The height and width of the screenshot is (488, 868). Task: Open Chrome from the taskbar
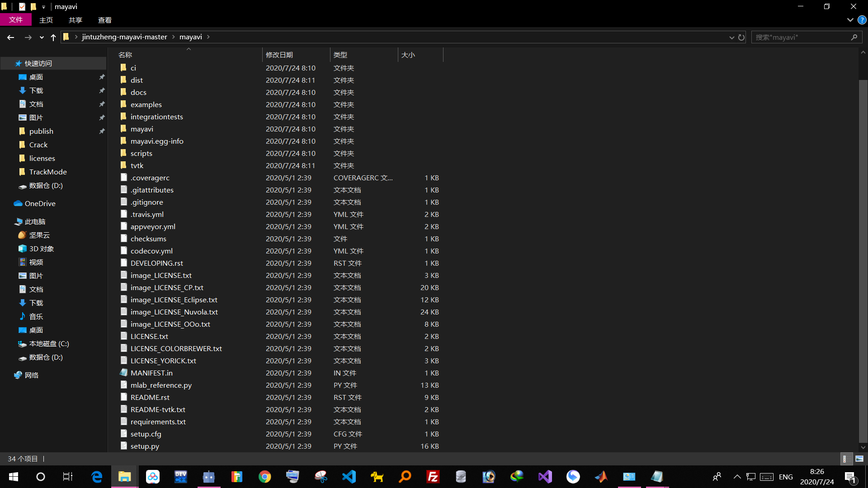tap(264, 477)
